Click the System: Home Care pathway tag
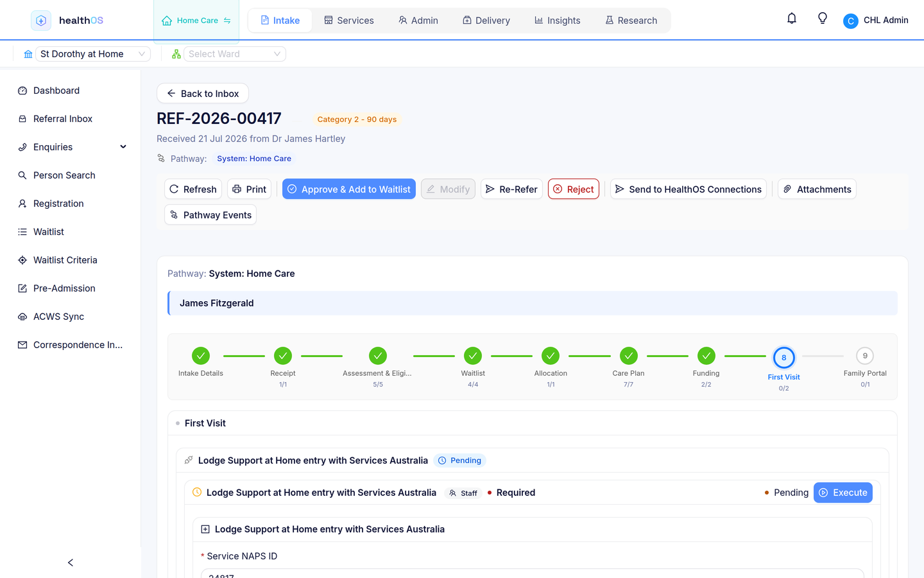The width and height of the screenshot is (924, 578). pos(254,159)
